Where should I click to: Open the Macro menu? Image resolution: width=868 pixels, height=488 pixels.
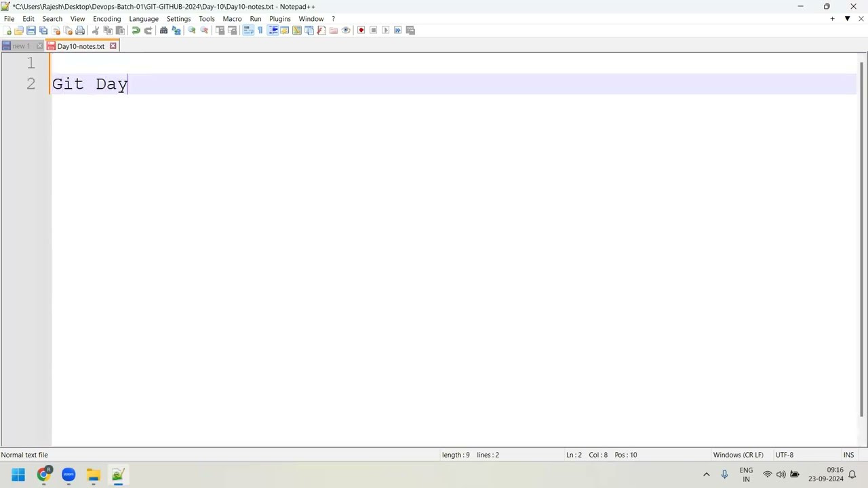click(232, 19)
